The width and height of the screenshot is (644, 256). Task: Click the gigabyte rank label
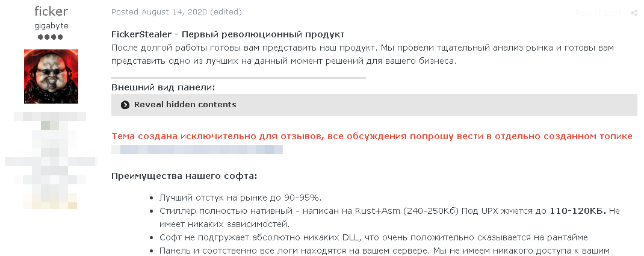(51, 26)
